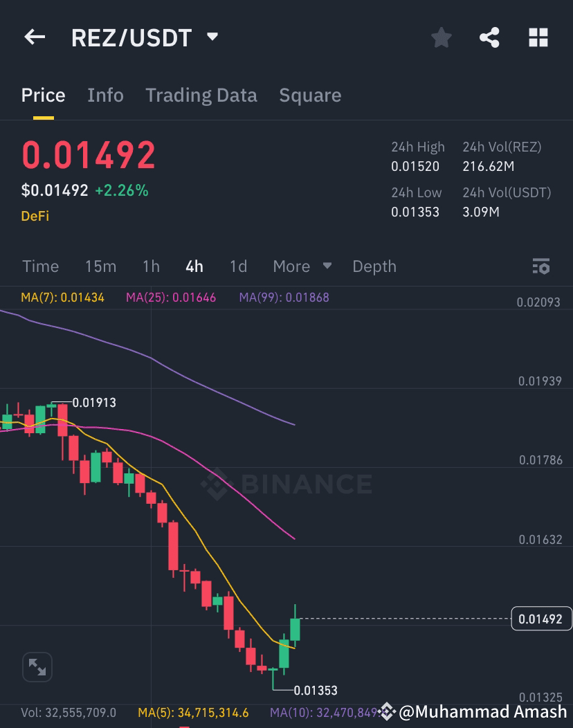
Task: Favorite REZ/USDT using the star icon
Action: 441,38
